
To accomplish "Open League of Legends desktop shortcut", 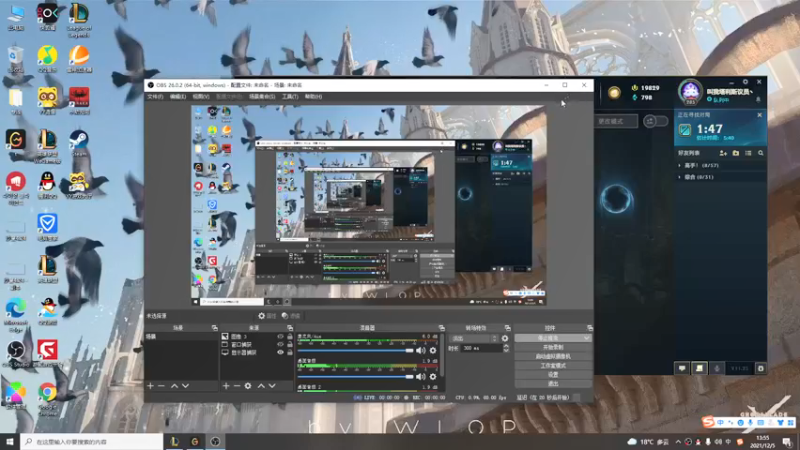I will point(79,19).
